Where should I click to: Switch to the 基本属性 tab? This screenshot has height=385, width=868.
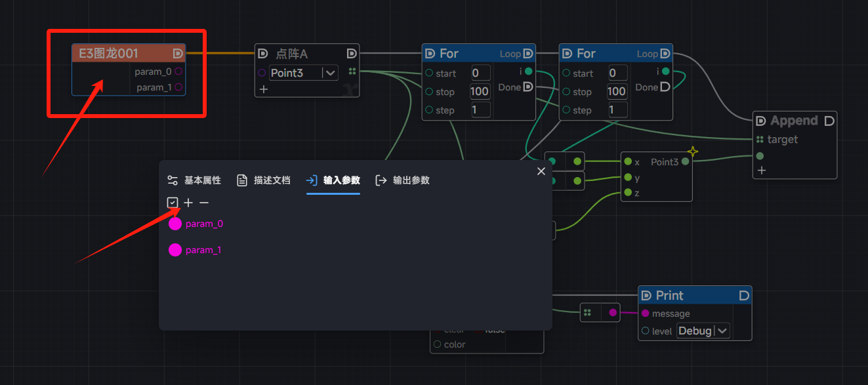(194, 180)
